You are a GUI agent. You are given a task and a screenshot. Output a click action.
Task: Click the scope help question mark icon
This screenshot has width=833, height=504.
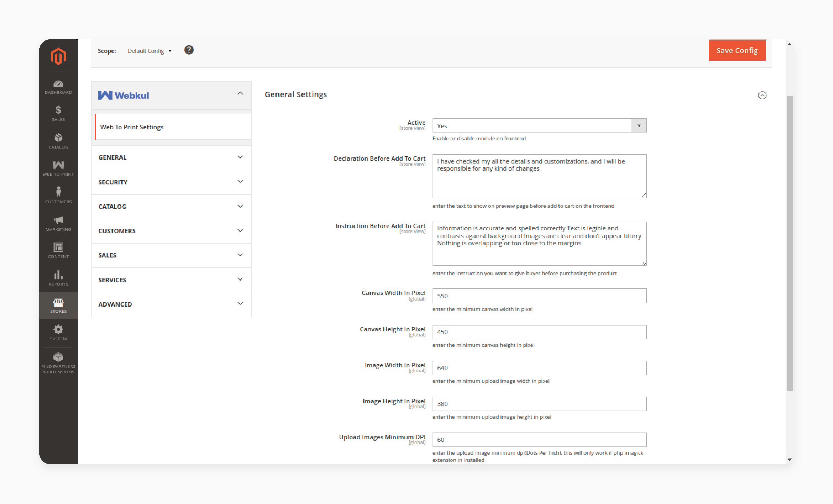[189, 50]
